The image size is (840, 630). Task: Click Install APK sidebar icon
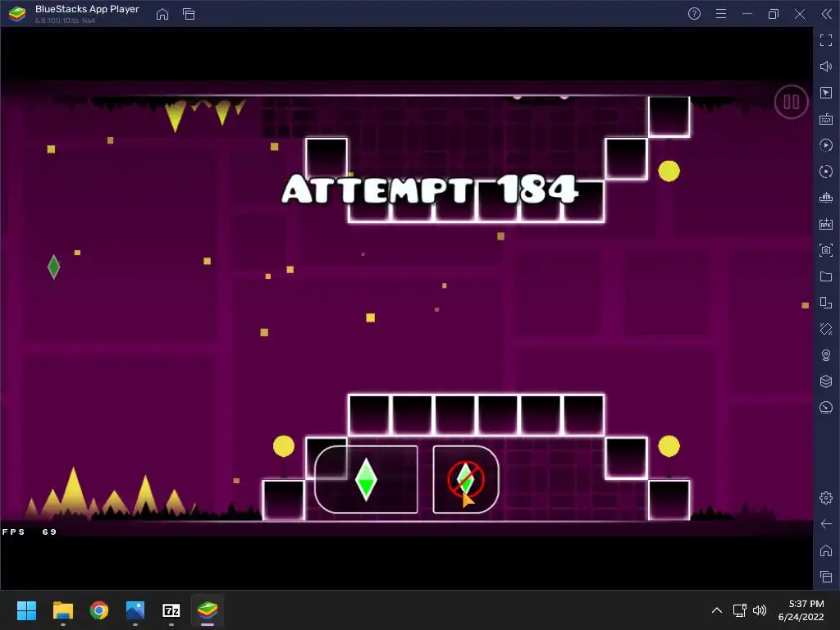point(826,224)
